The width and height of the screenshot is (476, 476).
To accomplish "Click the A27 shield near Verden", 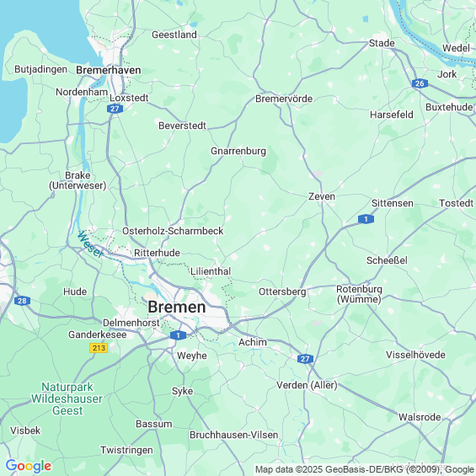I will 305,359.
